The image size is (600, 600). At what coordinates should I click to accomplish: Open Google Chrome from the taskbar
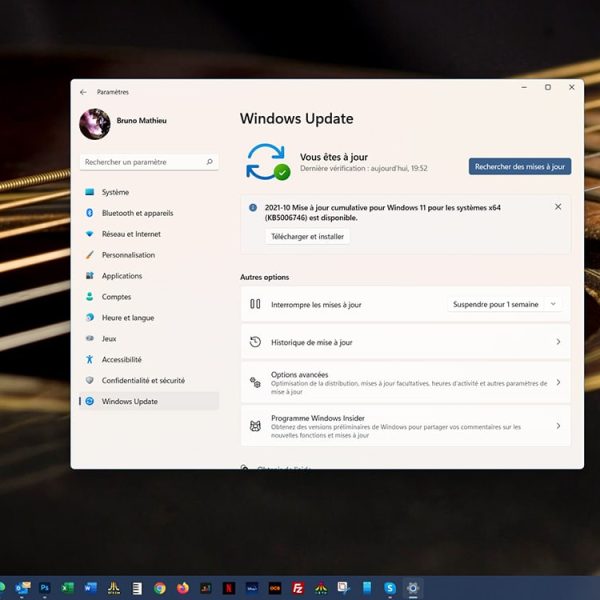coord(160,588)
